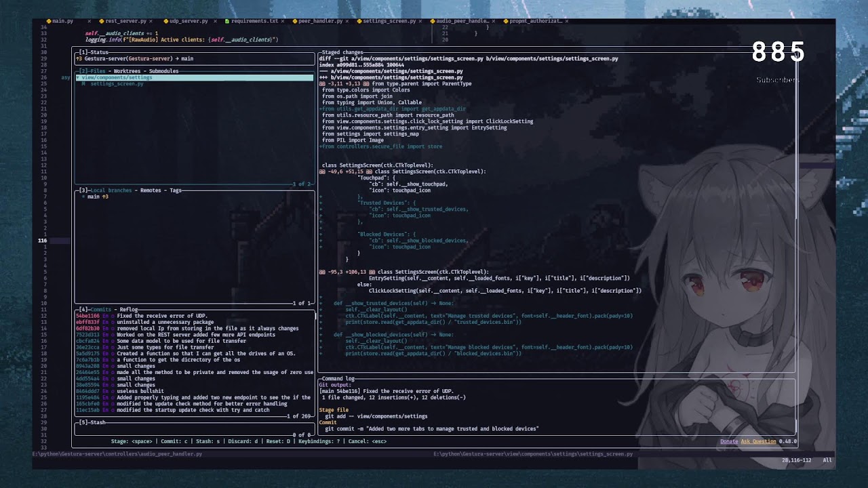Close the prompt_authorizat buffer tab

click(x=566, y=21)
